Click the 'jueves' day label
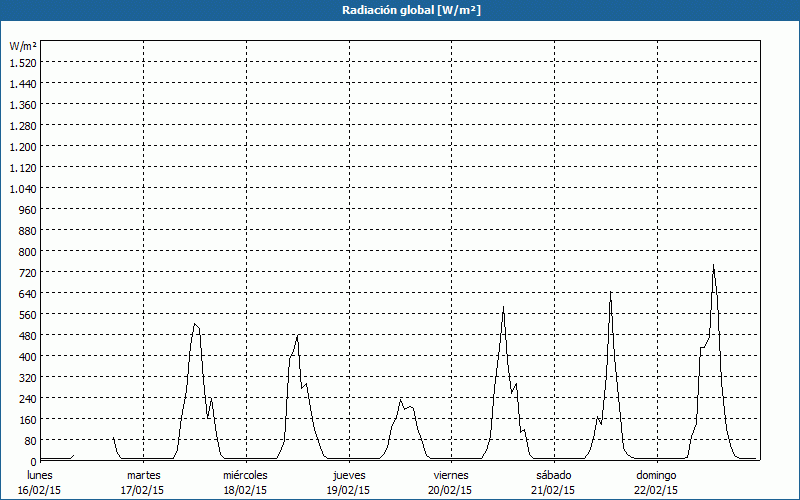 tap(349, 475)
